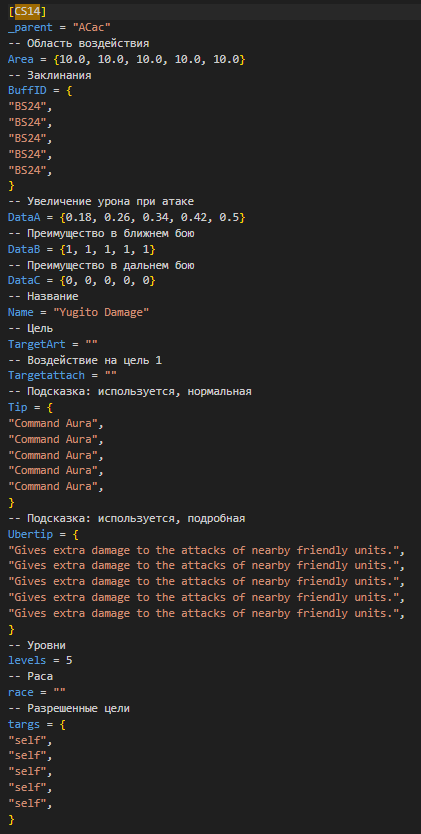
Task: Place cursor on the _parent variable name
Action: tap(30, 28)
